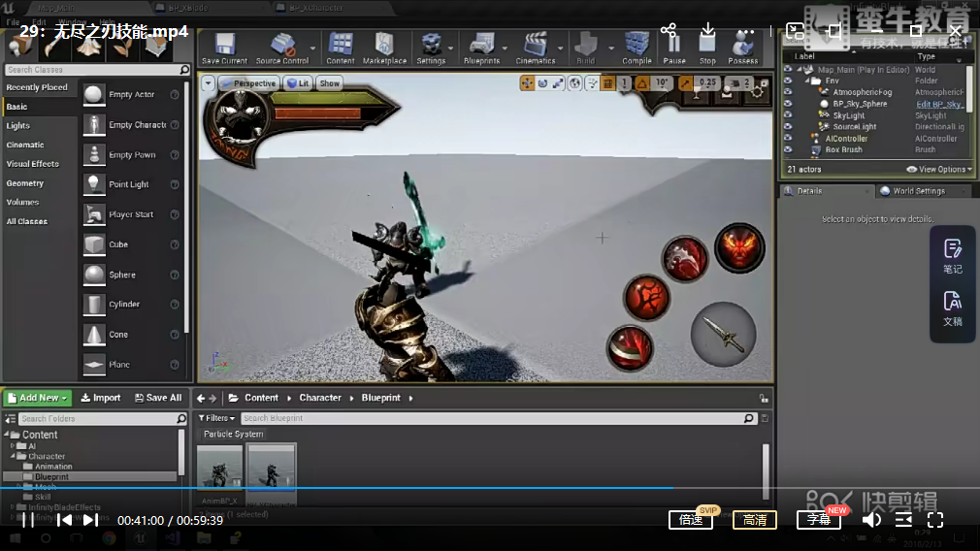Image resolution: width=980 pixels, height=551 pixels.
Task: Select the All Classes category
Action: (27, 221)
